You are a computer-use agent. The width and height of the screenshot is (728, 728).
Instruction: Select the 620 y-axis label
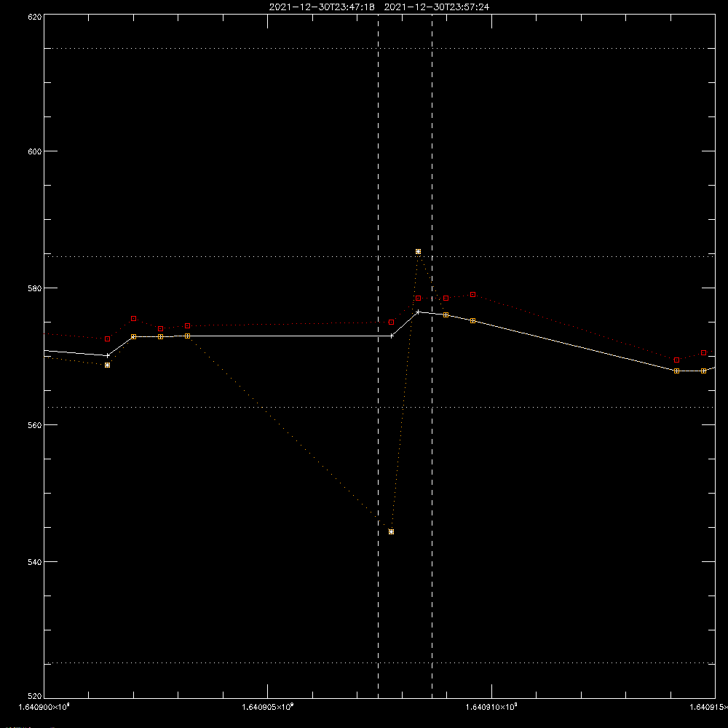pyautogui.click(x=35, y=17)
